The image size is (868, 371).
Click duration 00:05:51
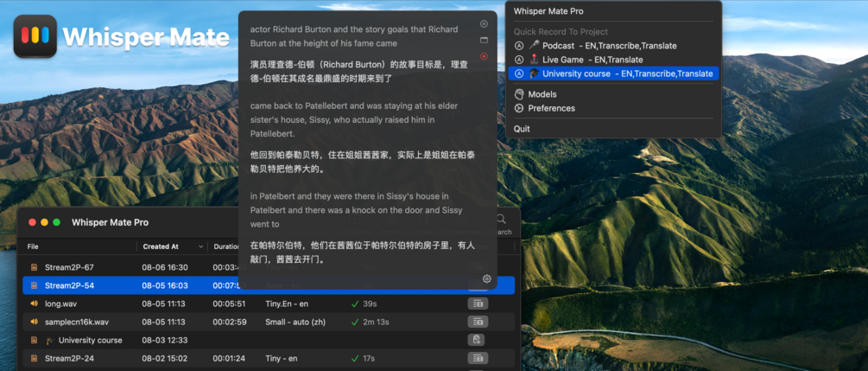coord(229,304)
